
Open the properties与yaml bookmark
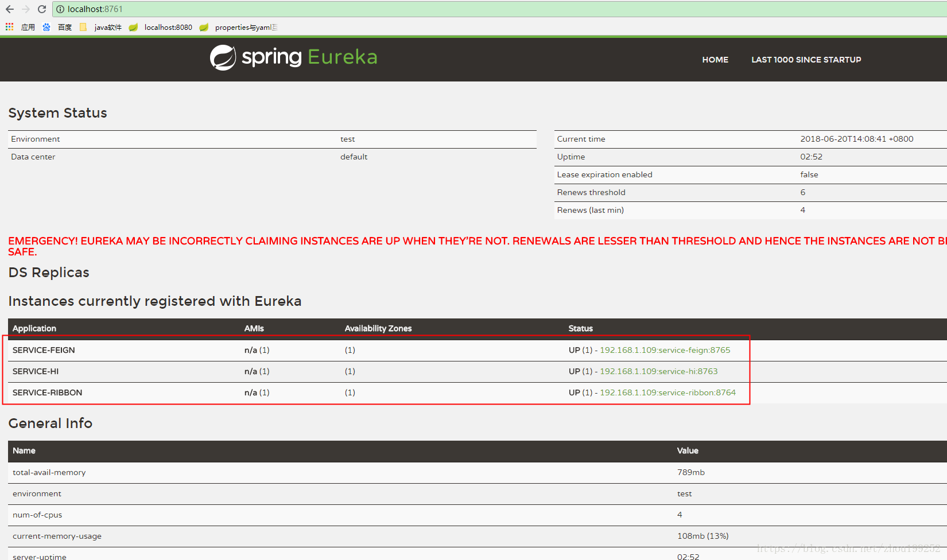pos(239,27)
